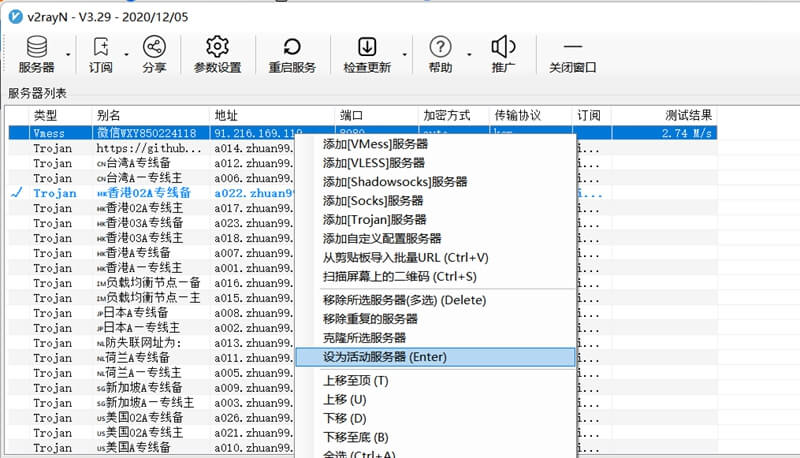Choose 移除所选服务器(多选) (Delete)
The height and width of the screenshot is (458, 800).
(436, 300)
